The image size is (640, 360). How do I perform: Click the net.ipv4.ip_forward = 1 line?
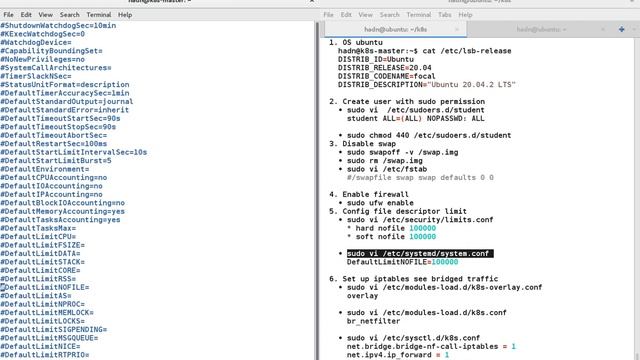coord(398,355)
